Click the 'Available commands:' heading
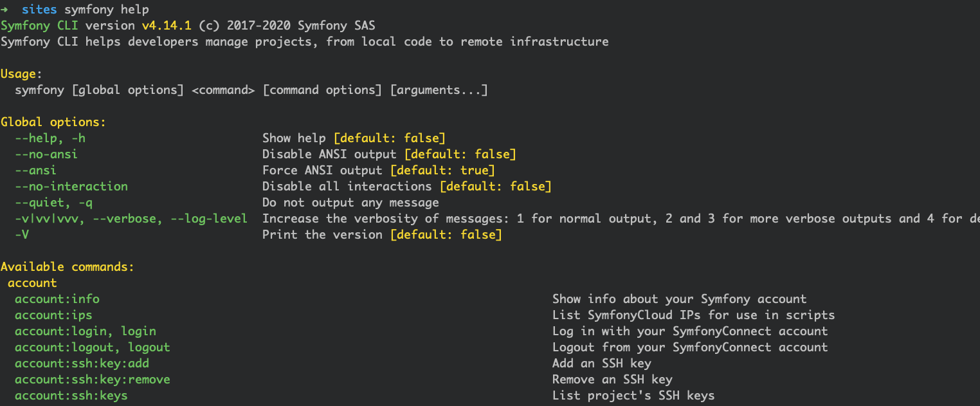Screen dimensions: 980x406 [68, 267]
